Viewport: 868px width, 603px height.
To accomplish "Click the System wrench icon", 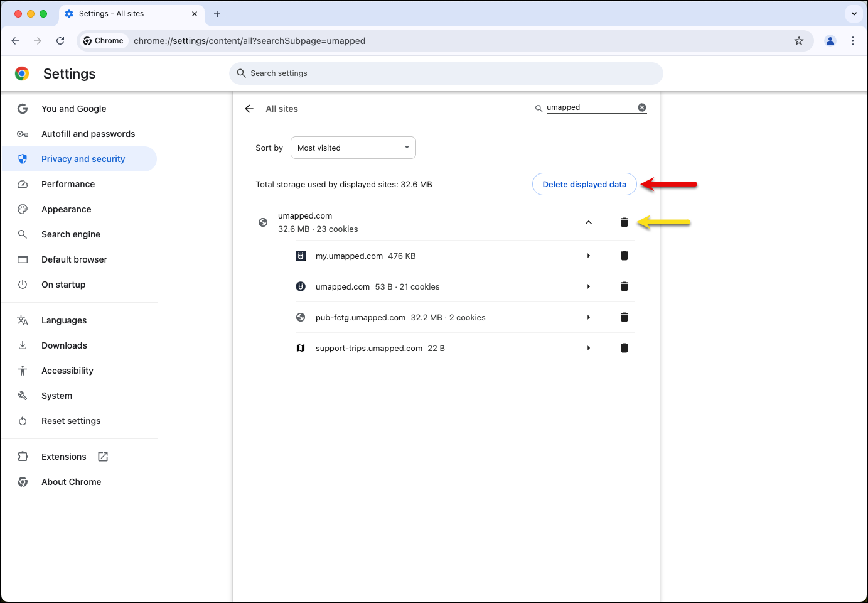I will [x=23, y=396].
